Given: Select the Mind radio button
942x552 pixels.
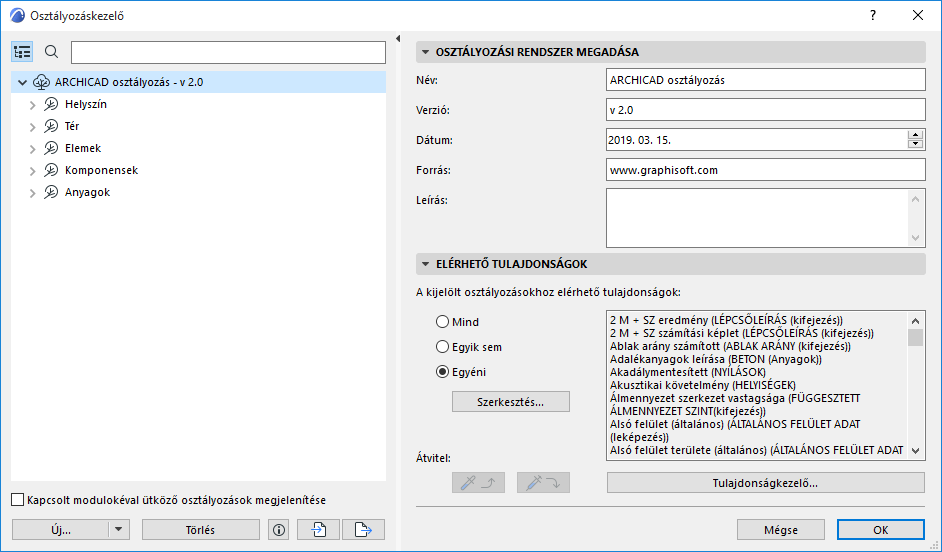Looking at the screenshot, I should coord(443,322).
